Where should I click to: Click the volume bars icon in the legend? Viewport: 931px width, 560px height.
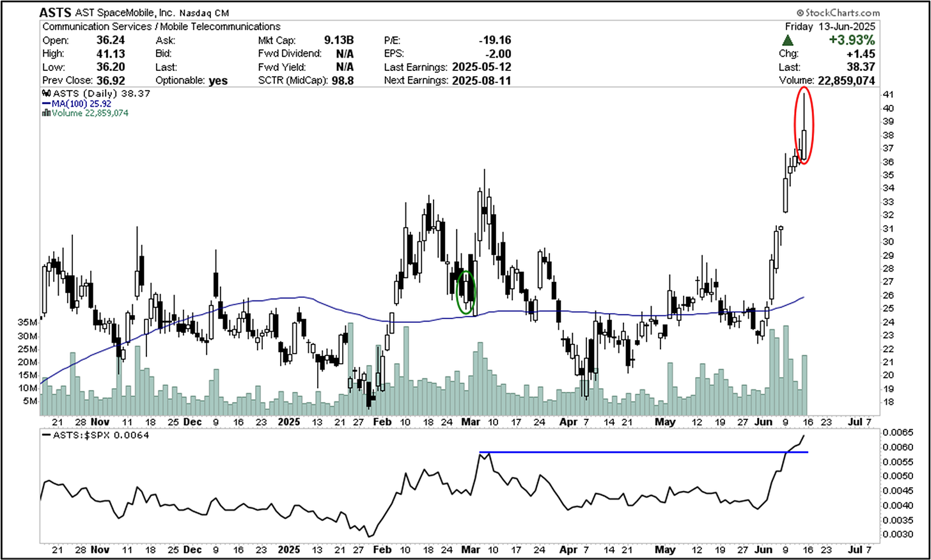(46, 113)
